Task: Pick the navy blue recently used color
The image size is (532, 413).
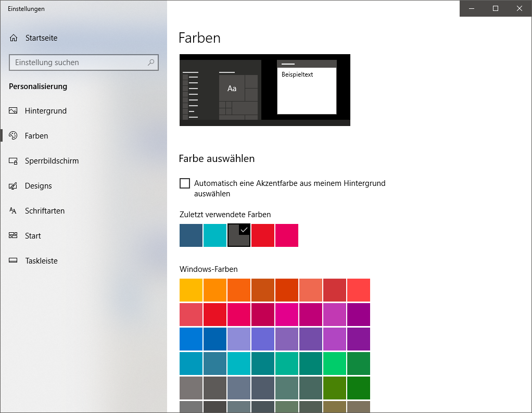Action: tap(191, 235)
